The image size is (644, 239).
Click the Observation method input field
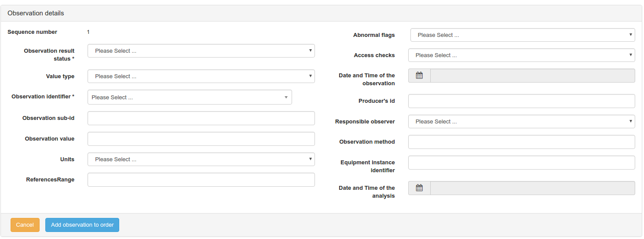(x=521, y=142)
